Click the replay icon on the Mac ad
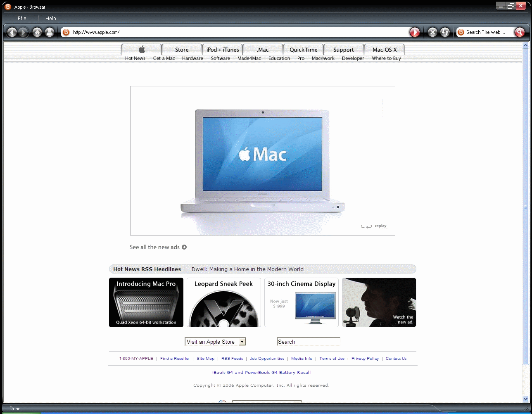Screen dimensions: 532x414 (366, 226)
